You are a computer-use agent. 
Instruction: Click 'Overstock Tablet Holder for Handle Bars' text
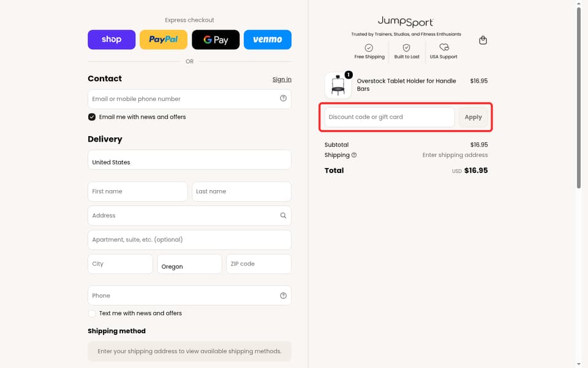coord(407,85)
